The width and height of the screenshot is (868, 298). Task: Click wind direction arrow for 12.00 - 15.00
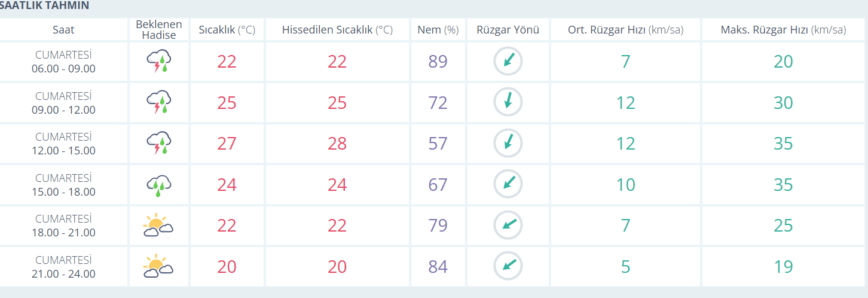tap(508, 143)
